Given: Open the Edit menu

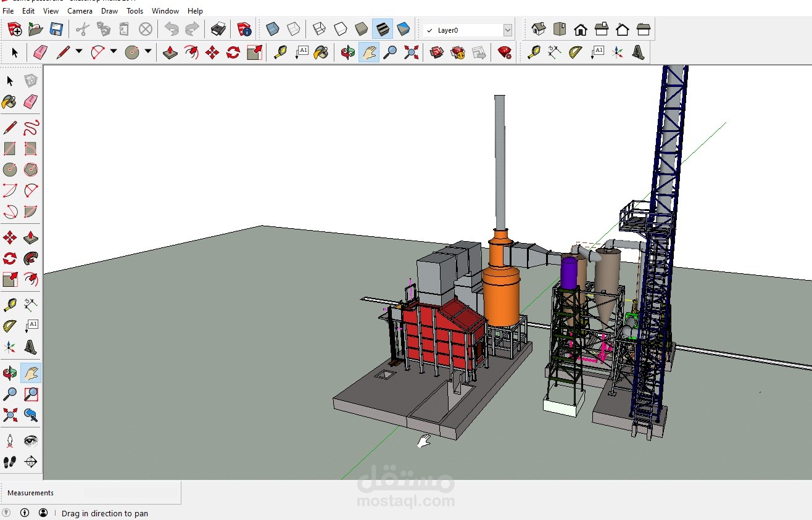Looking at the screenshot, I should [28, 11].
